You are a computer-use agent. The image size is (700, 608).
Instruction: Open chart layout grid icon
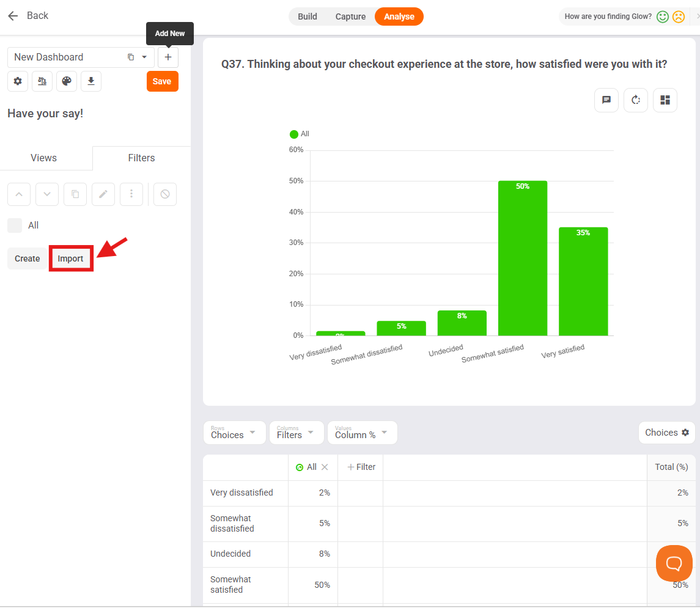click(665, 100)
